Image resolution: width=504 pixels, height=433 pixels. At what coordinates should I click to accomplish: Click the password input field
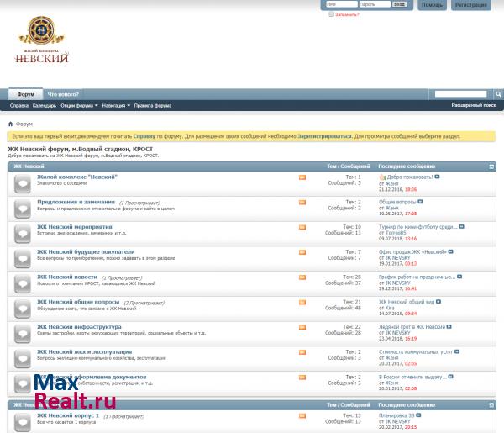click(x=375, y=4)
